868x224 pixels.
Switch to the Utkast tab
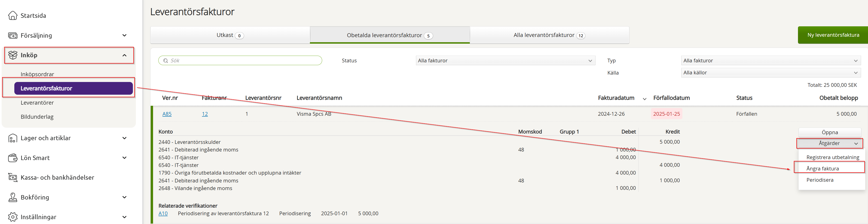tap(230, 35)
